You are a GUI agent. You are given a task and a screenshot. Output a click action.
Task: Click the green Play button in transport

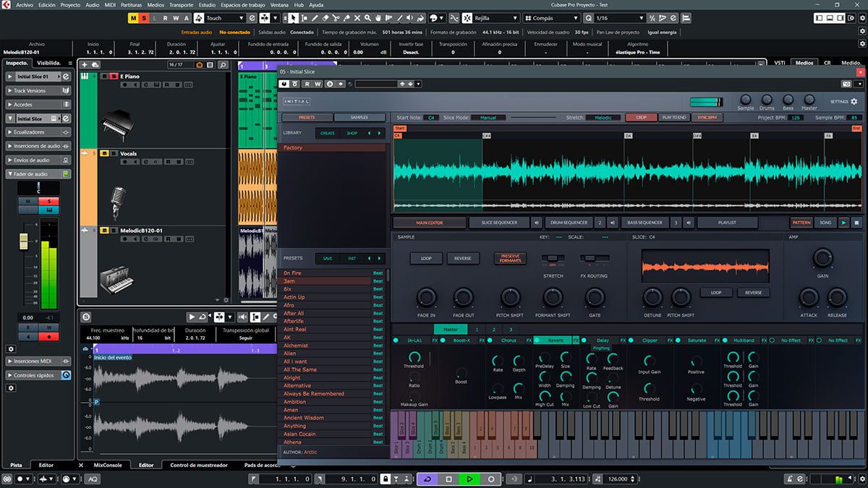pos(469,479)
